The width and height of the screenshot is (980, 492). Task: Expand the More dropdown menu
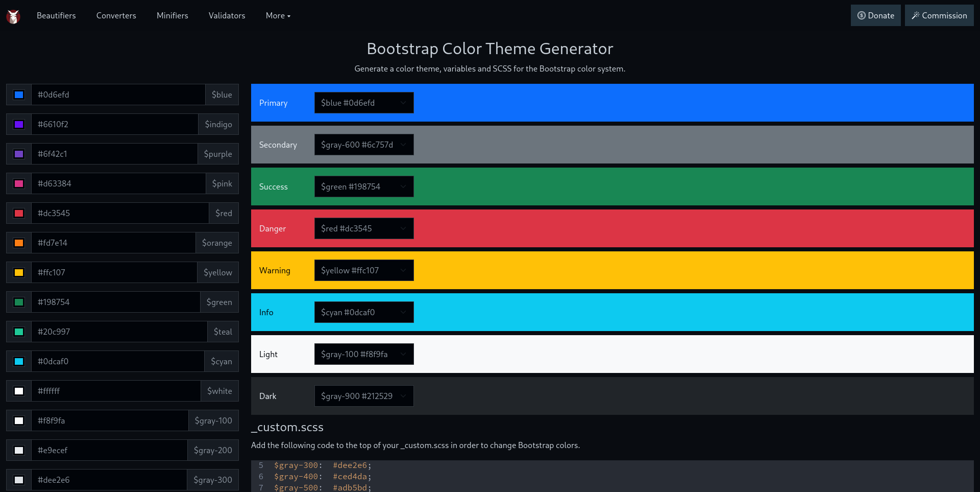tap(278, 16)
